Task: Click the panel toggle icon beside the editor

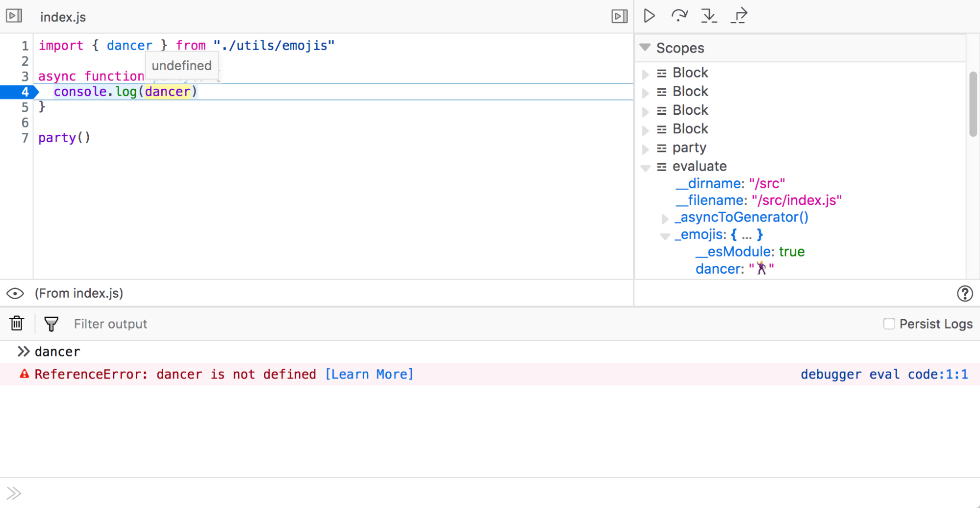Action: pos(618,16)
